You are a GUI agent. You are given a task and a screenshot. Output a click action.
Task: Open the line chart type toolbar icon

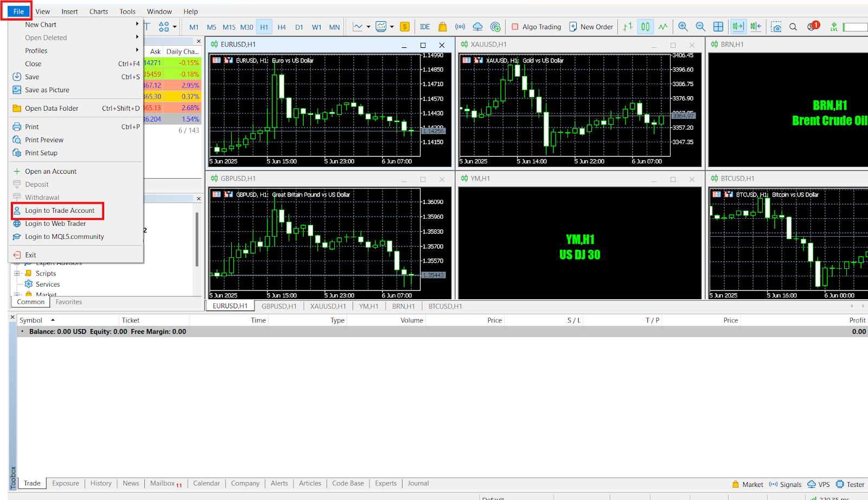tap(358, 27)
